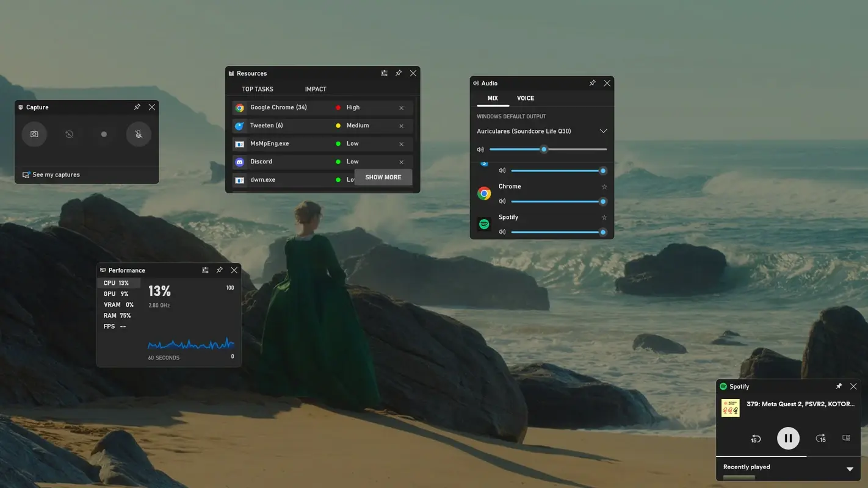The image size is (868, 488).
Task: Click SHOW MORE in the Resources widget
Action: (383, 177)
